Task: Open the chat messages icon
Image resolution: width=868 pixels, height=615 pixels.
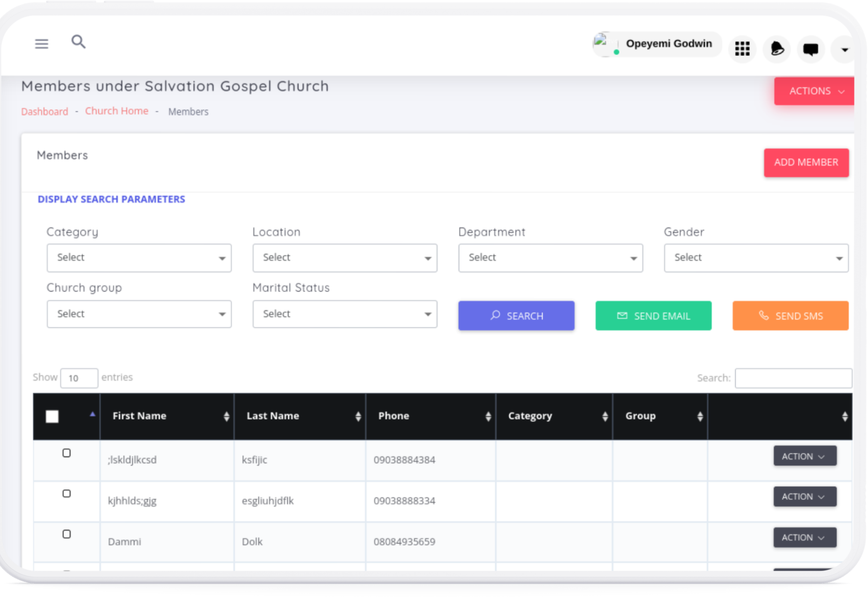Action: tap(810, 49)
